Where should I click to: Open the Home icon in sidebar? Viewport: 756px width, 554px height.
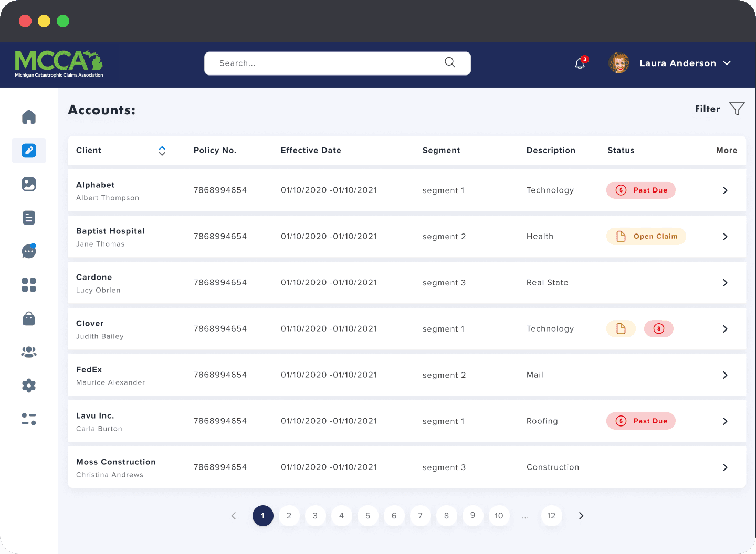pyautogui.click(x=29, y=117)
